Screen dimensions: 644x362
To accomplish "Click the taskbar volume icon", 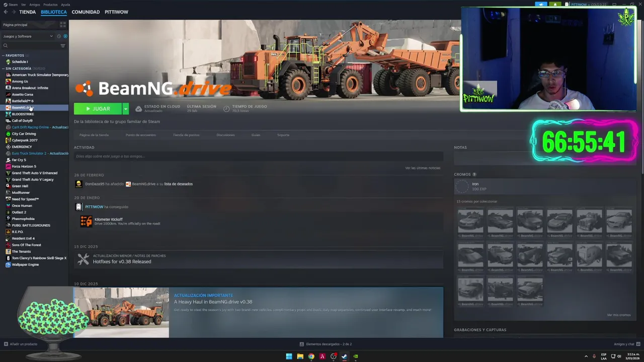I will point(619,356).
